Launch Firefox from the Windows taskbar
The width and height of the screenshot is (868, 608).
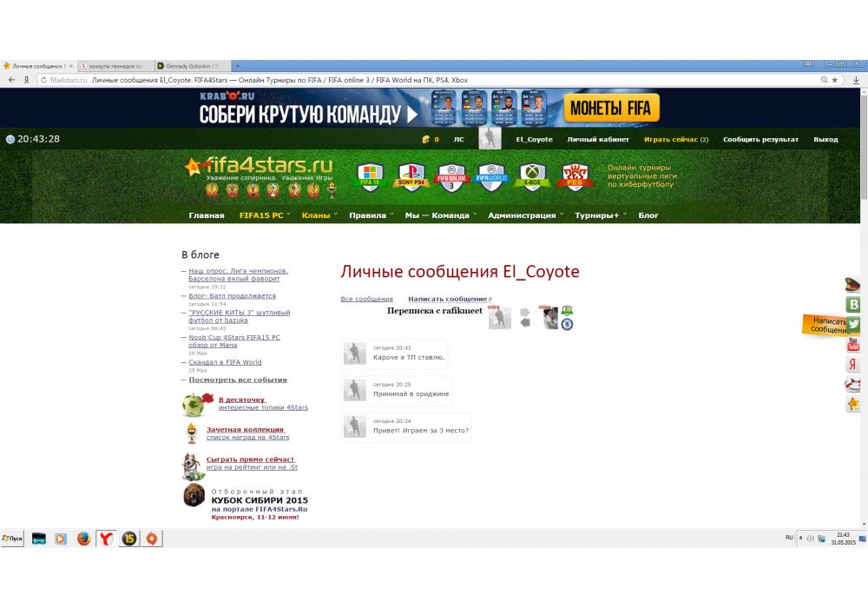point(83,539)
